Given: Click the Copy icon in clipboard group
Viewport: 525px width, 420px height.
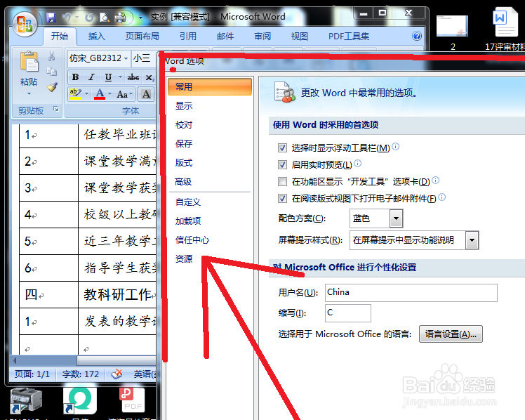Looking at the screenshot, I should [51, 72].
